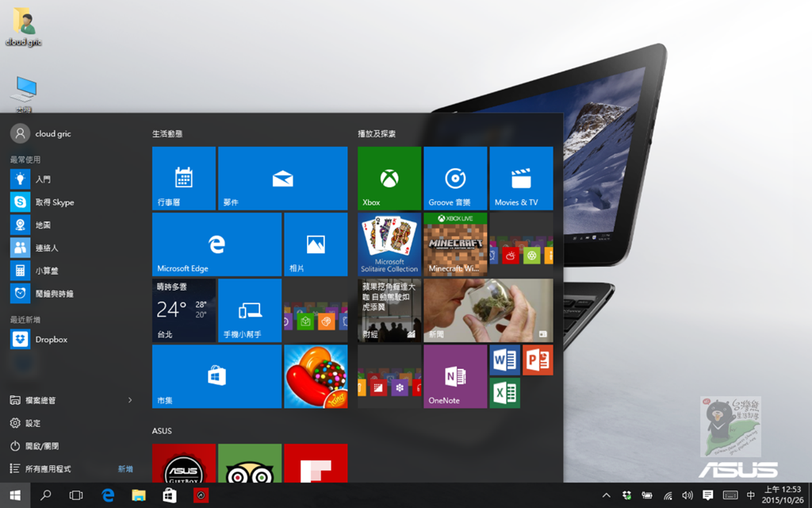Viewport: 812px width, 508px height.
Task: Click the 生活動態 group heading
Action: point(167,133)
